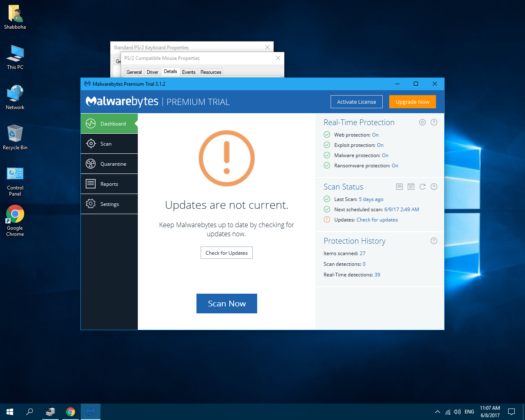Screen dimensions: 525x420
Task: Select the Network desktop icon
Action: [15, 97]
